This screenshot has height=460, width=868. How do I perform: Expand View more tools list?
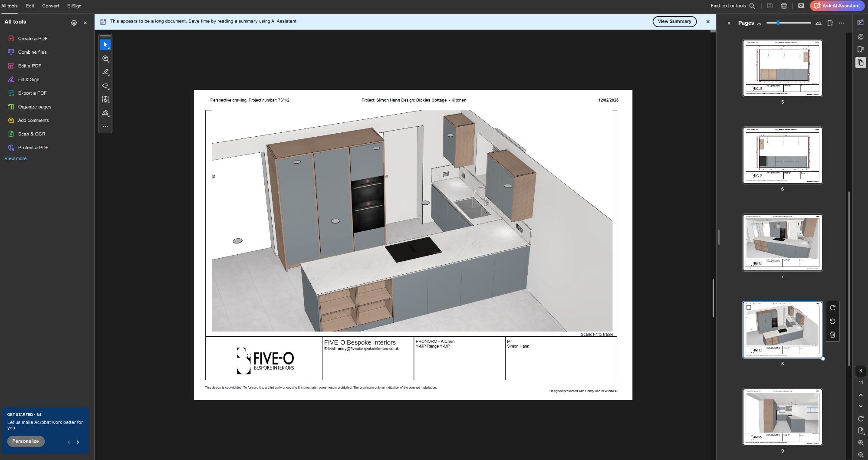[16, 159]
